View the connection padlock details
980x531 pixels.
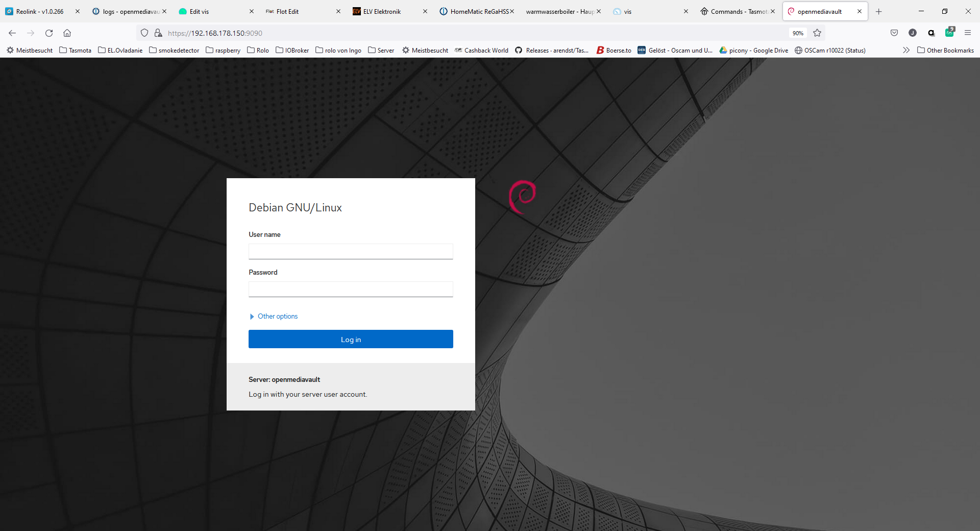[158, 33]
